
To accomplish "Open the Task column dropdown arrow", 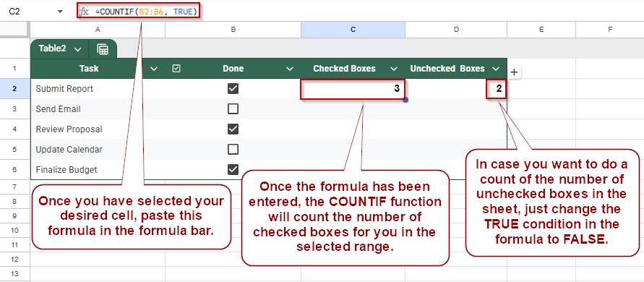I will pos(154,69).
